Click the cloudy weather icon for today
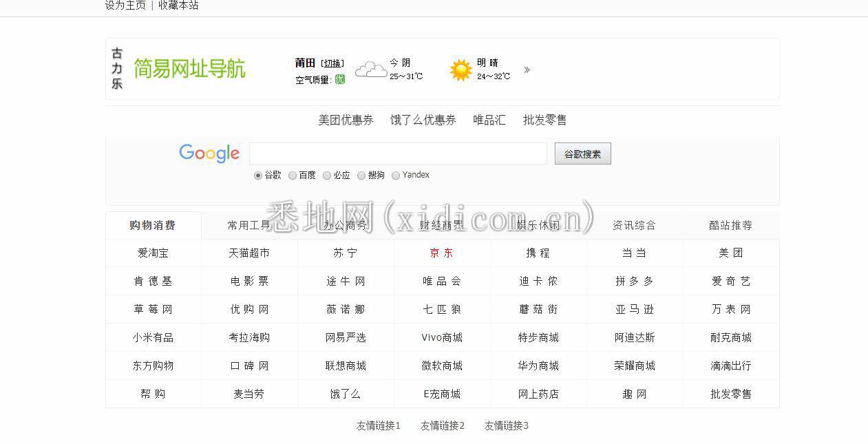 [x=370, y=70]
